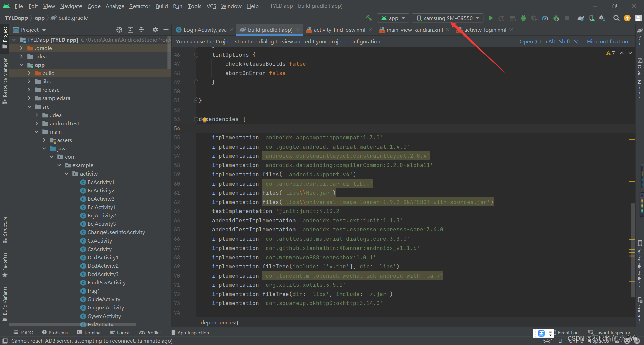Open the SDK Manager icon
Image resolution: width=644 pixels, height=345 pixels.
pos(602,18)
